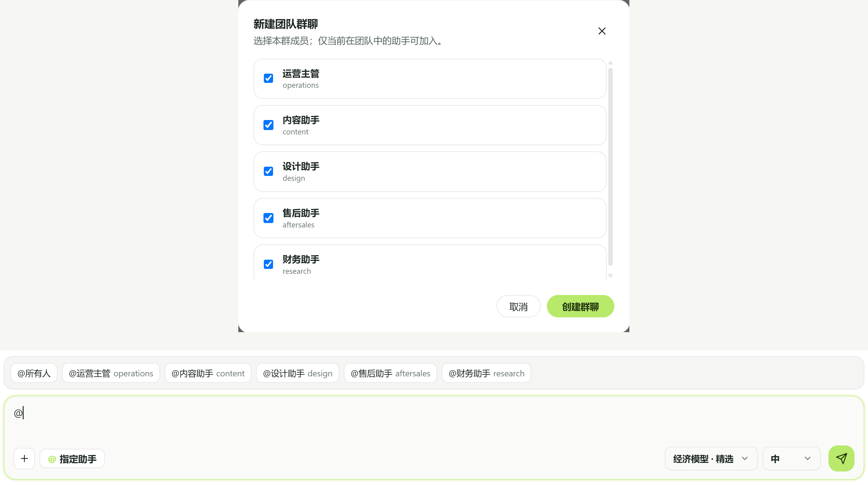868x485 pixels.
Task: Click the member list scrollbar thumb
Action: coord(610,167)
